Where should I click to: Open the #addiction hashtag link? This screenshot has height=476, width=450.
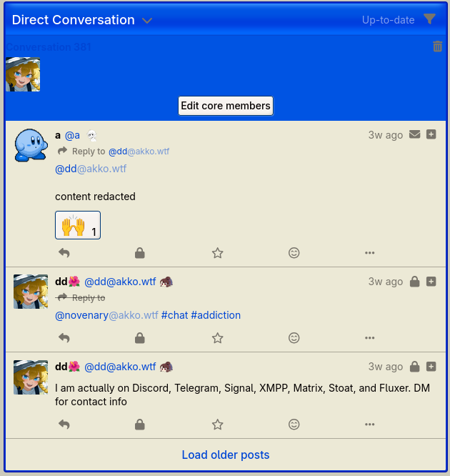pyautogui.click(x=216, y=315)
